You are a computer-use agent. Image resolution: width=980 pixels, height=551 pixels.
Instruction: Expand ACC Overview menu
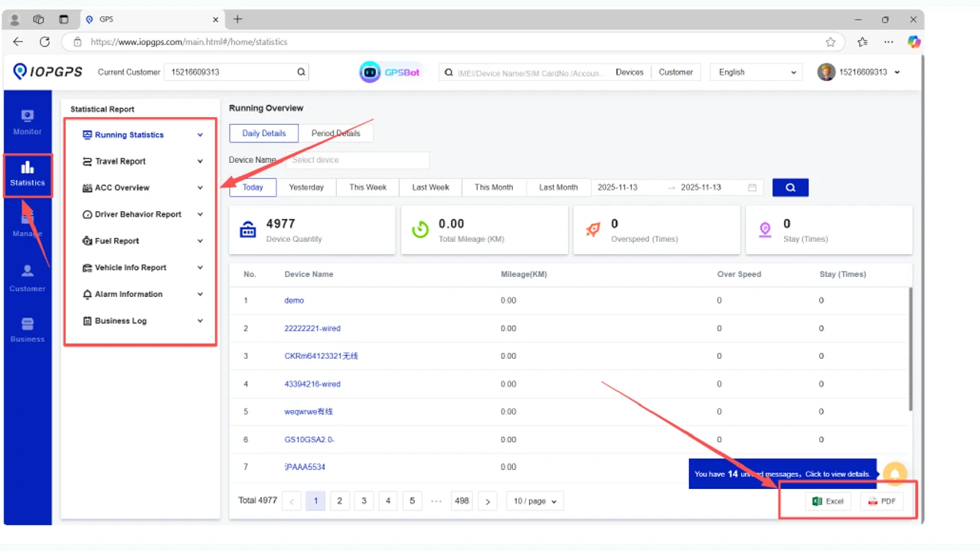pyautogui.click(x=143, y=187)
